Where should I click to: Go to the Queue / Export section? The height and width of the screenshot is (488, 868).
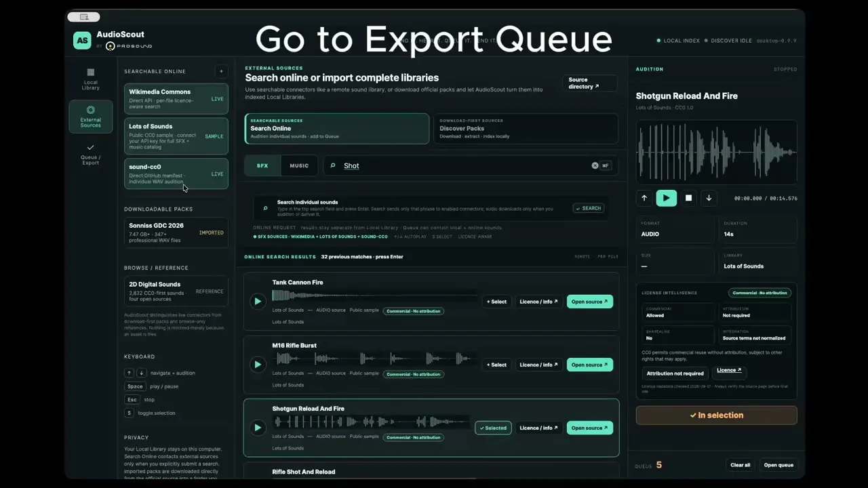tap(90, 155)
